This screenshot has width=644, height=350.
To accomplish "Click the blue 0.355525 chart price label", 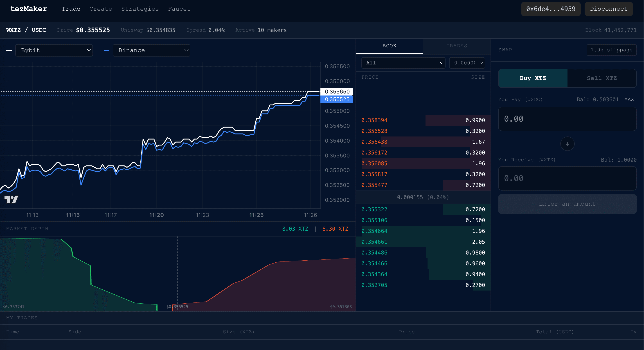I will click(337, 99).
